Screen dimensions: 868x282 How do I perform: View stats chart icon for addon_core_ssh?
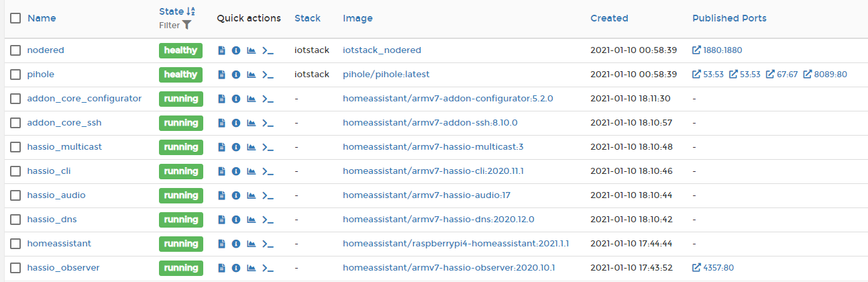(252, 123)
